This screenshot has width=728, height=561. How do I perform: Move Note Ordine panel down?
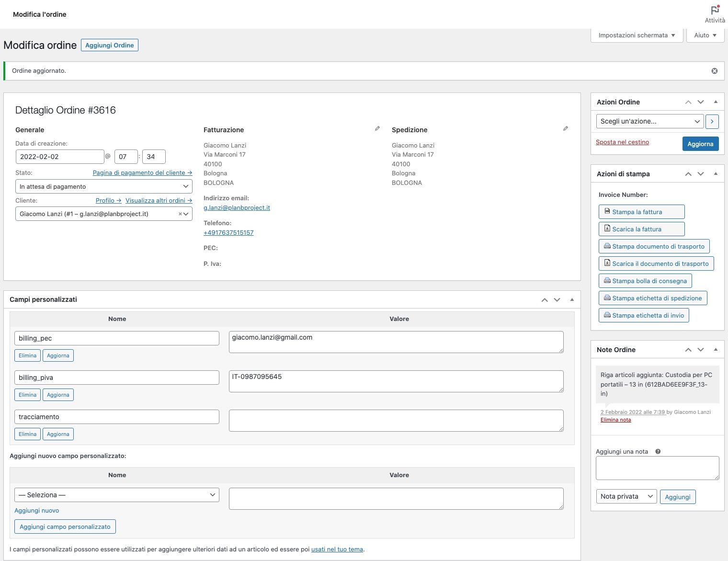point(701,350)
